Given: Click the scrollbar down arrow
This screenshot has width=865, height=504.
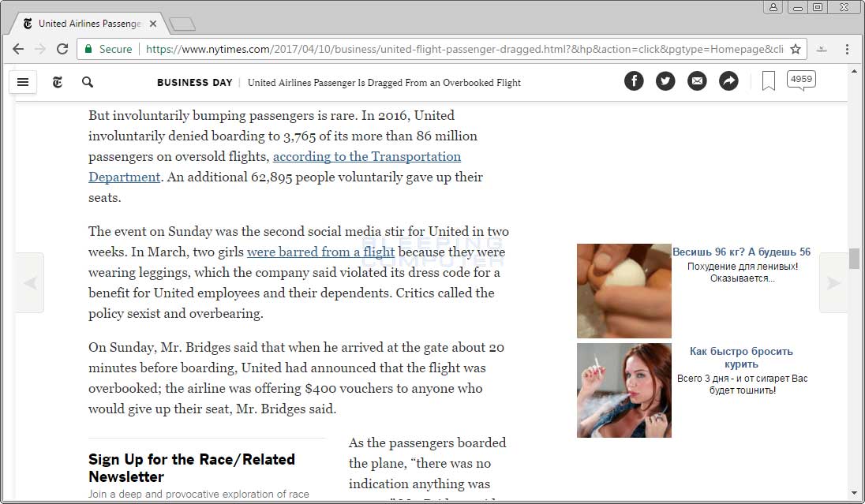Looking at the screenshot, I should (854, 494).
